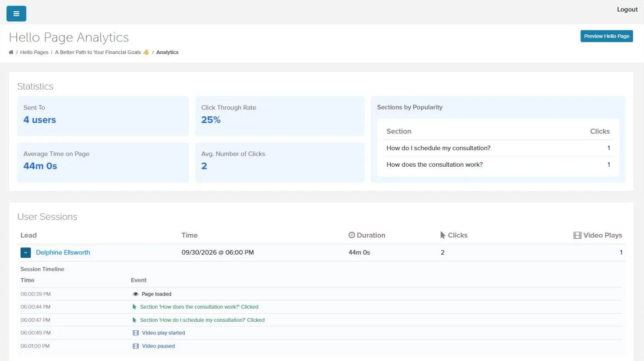
Task: Click the session time 09/30/2026 @ 06:00 PM
Action: point(218,252)
